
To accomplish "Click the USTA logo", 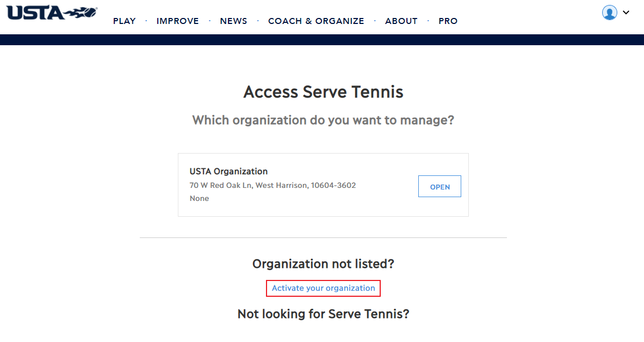I will tap(52, 13).
